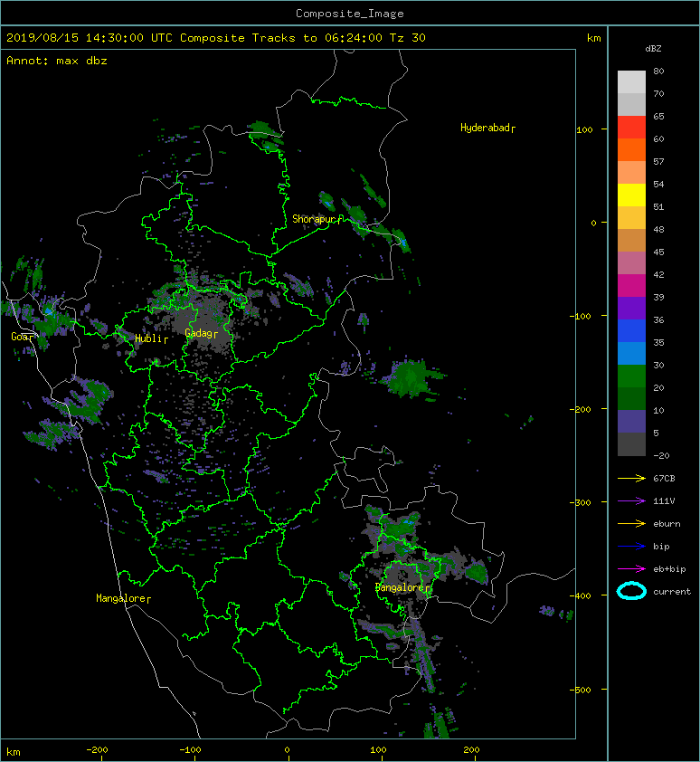The image size is (700, 762).
Task: Click the Goa city label
Action: point(23,337)
